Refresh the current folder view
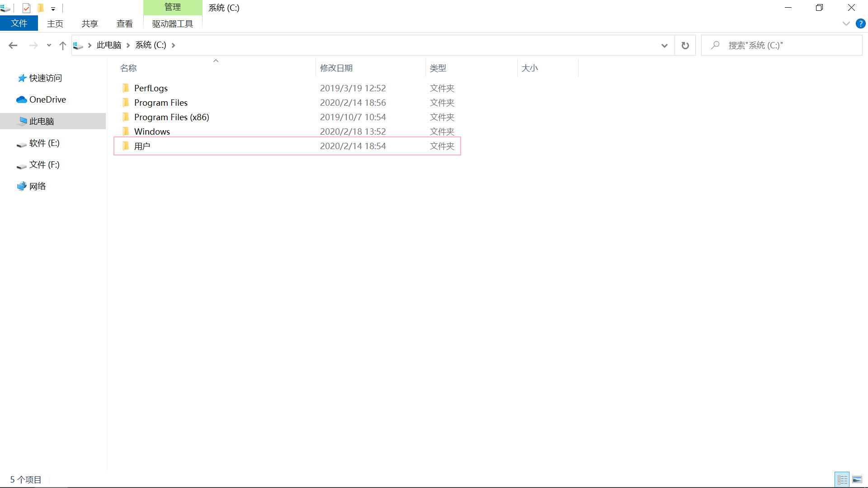 [685, 45]
